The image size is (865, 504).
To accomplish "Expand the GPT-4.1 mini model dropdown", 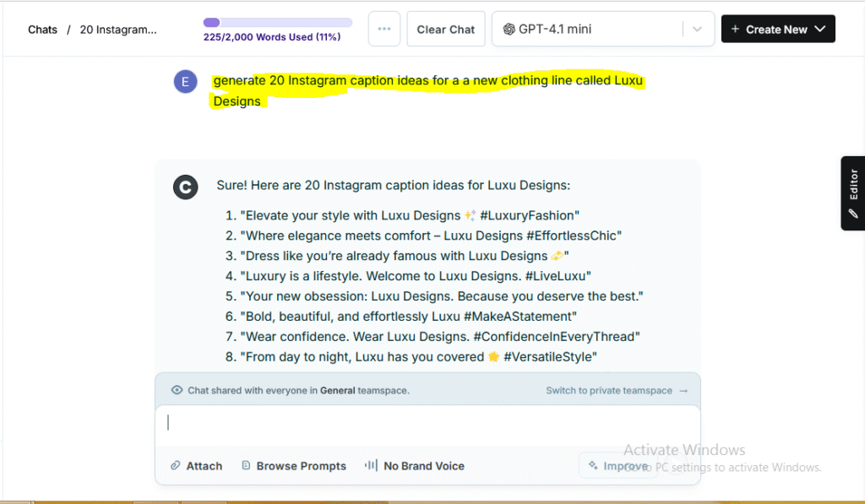I will coord(603,29).
